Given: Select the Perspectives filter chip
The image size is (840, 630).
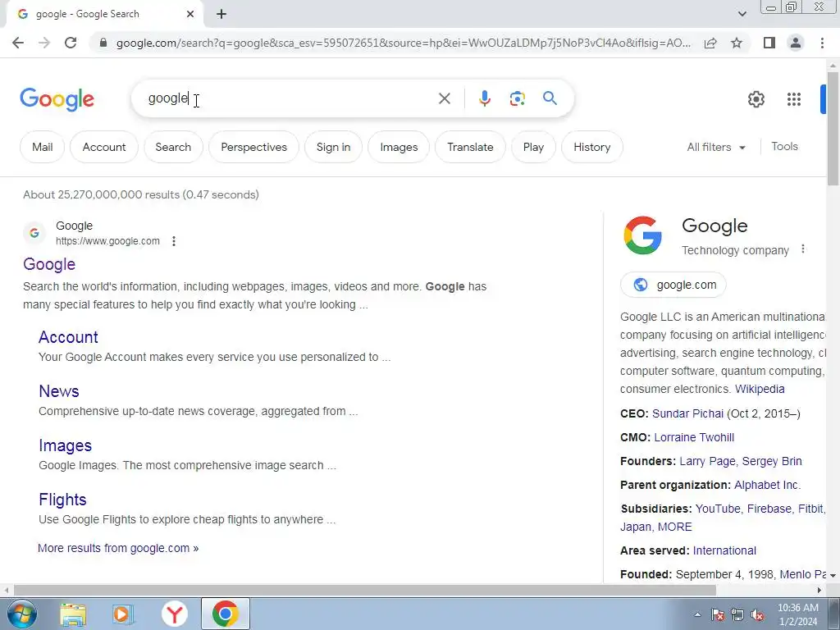Looking at the screenshot, I should [x=254, y=147].
